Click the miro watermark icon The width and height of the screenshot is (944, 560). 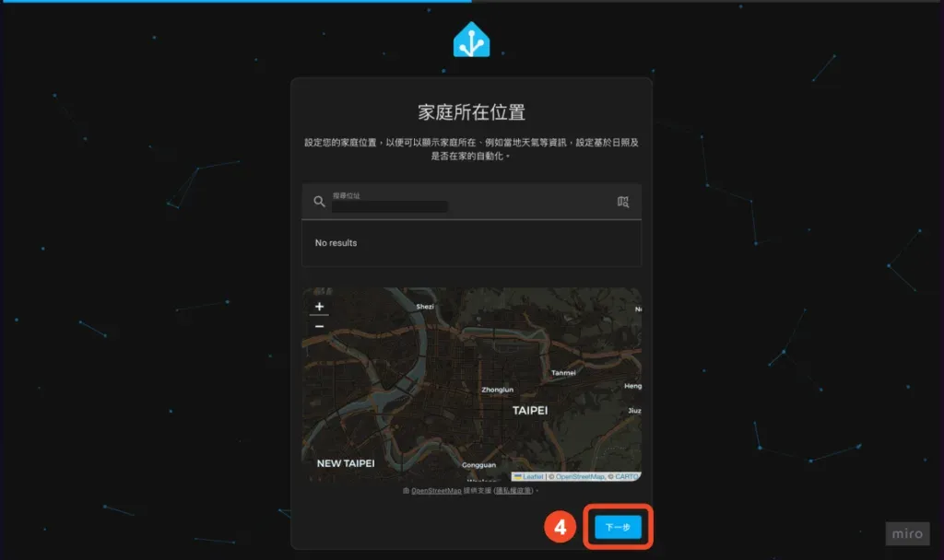pos(907,533)
